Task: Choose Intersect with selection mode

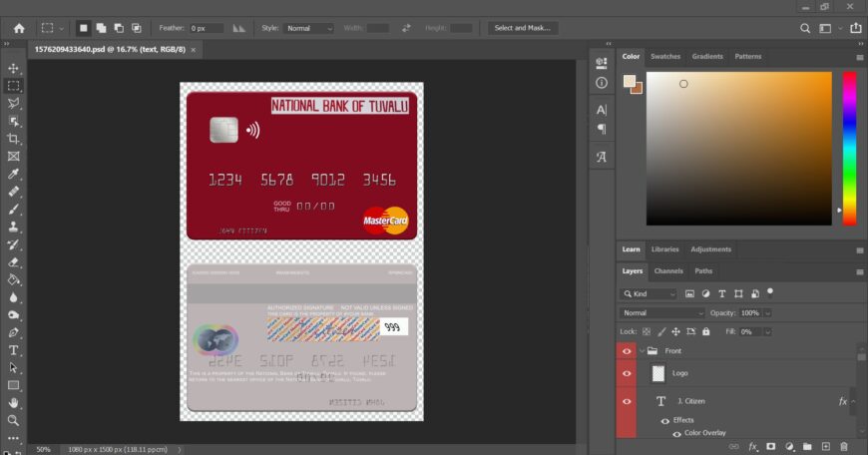Action: tap(136, 28)
